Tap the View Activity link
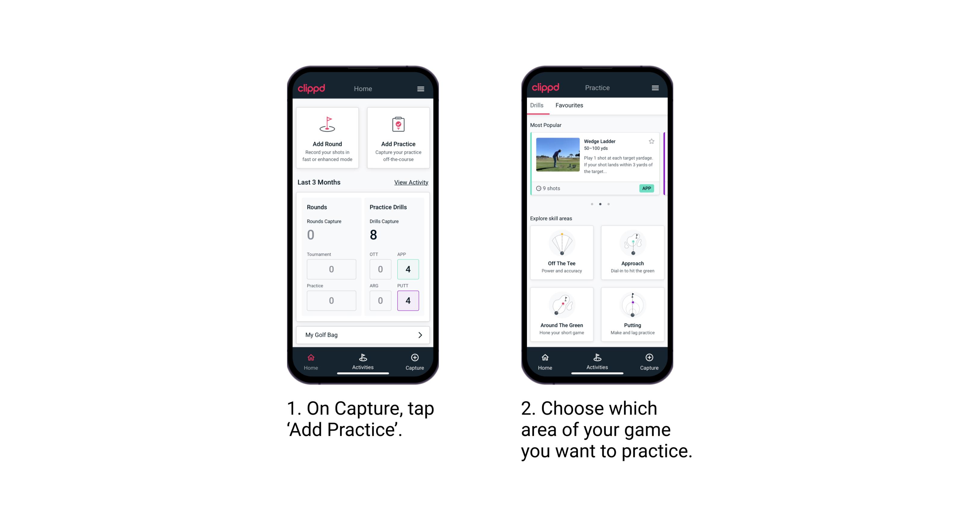 click(410, 182)
